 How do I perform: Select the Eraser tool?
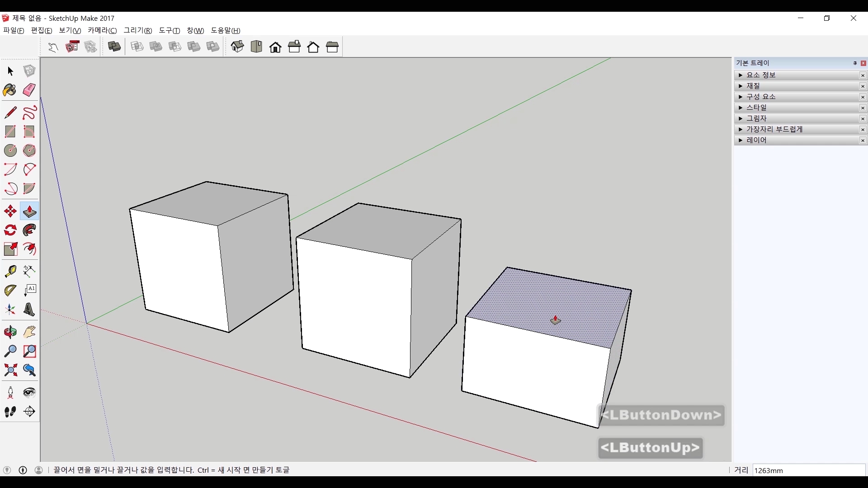point(29,90)
